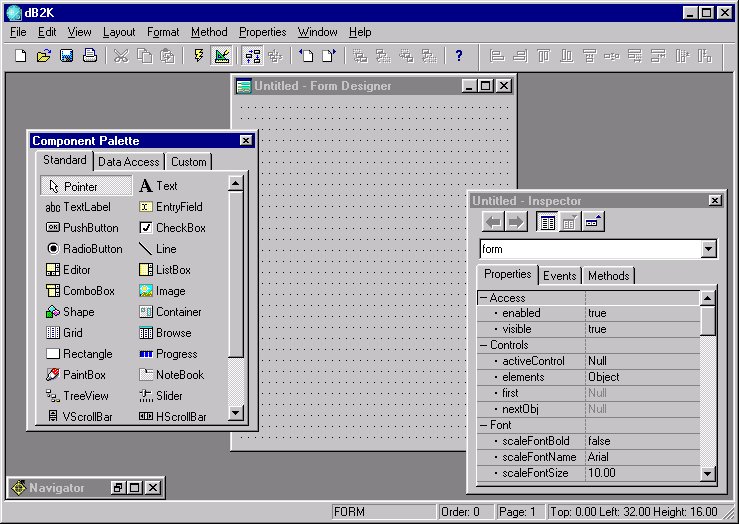Select the HScrollBar component
The height and width of the screenshot is (524, 739).
tap(173, 417)
